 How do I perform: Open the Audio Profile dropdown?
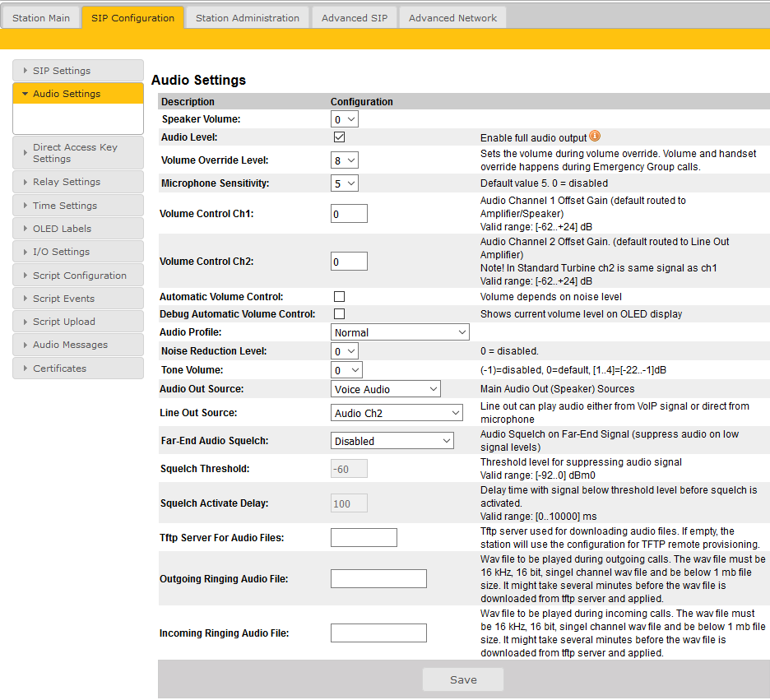pos(400,332)
